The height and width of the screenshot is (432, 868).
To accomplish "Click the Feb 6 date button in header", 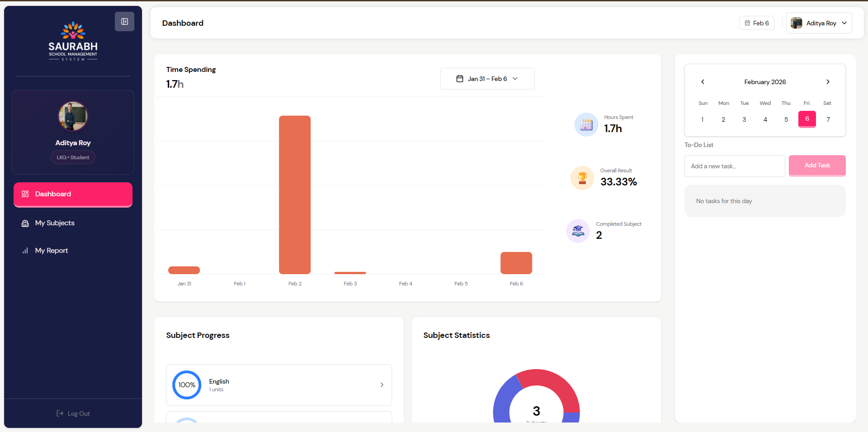I will pos(756,23).
